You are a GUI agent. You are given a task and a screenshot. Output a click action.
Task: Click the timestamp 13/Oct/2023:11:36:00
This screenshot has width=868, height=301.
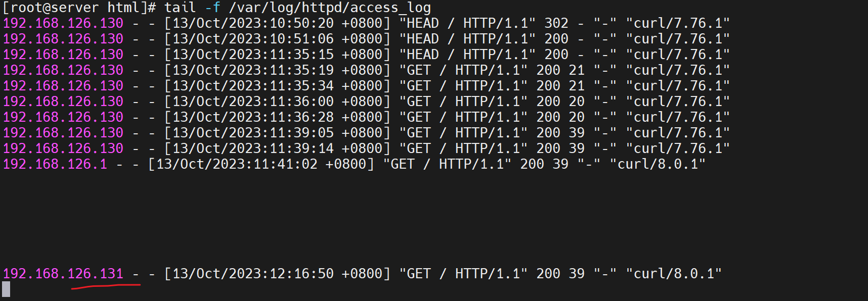coord(253,102)
